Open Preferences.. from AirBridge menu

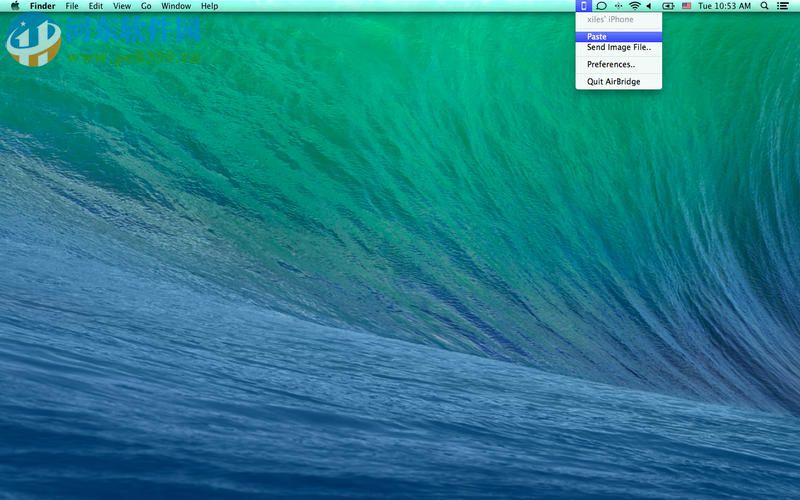point(619,64)
